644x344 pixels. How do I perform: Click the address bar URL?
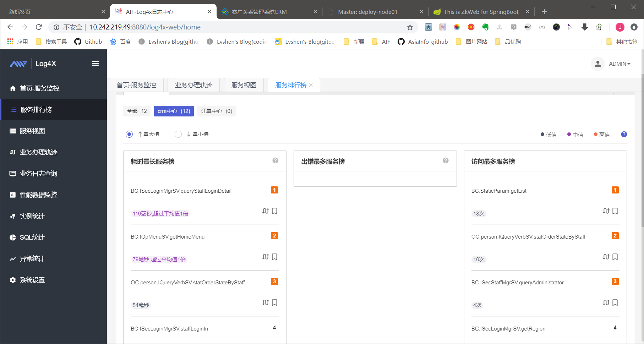click(145, 27)
